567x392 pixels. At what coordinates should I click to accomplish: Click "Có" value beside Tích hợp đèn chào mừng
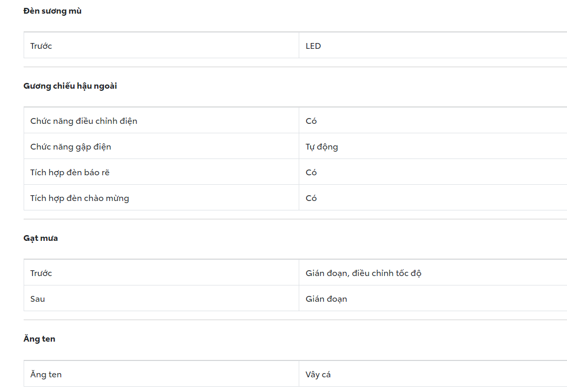pyautogui.click(x=311, y=198)
